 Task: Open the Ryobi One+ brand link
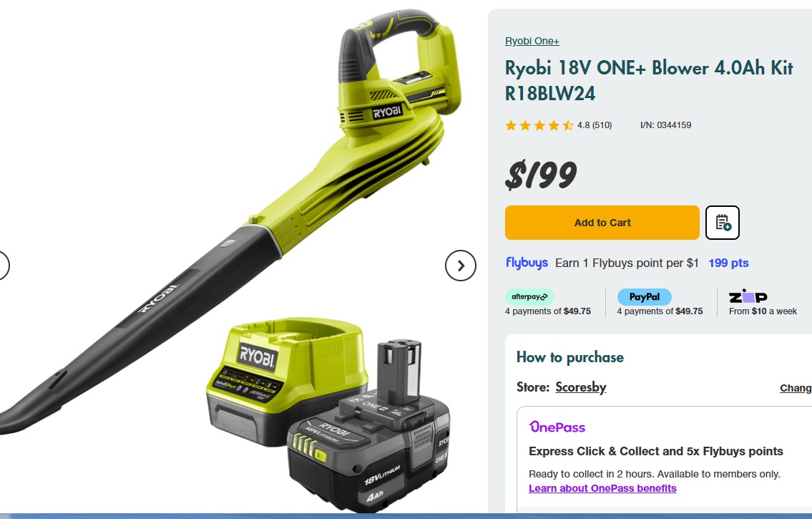tap(532, 41)
